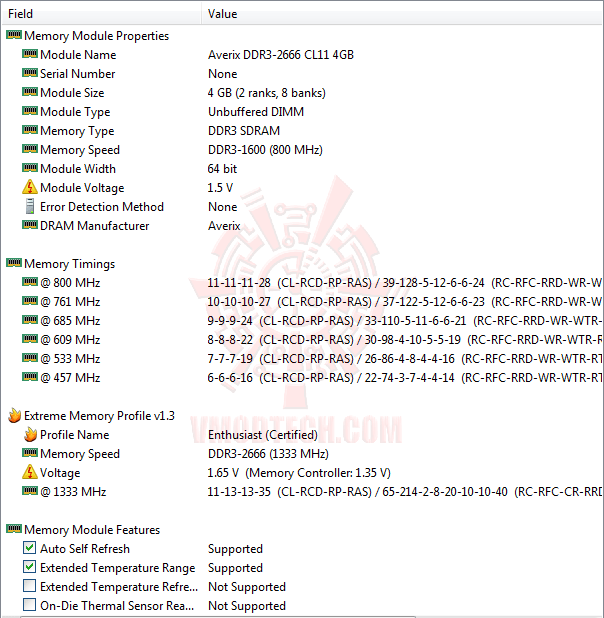Select the 'DDR3-1600 (800 MHz)' value
This screenshot has height=618, width=604.
(x=265, y=150)
